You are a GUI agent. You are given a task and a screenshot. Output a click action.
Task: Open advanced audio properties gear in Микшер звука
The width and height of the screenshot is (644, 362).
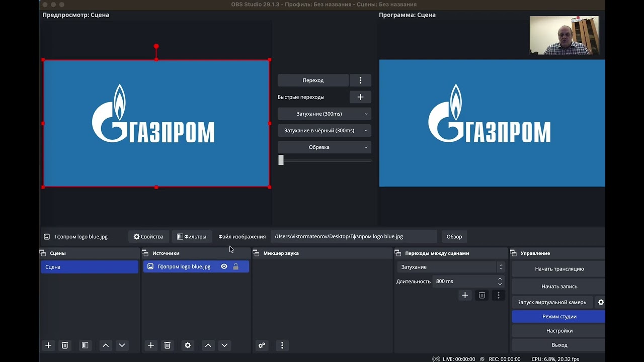tap(262, 345)
